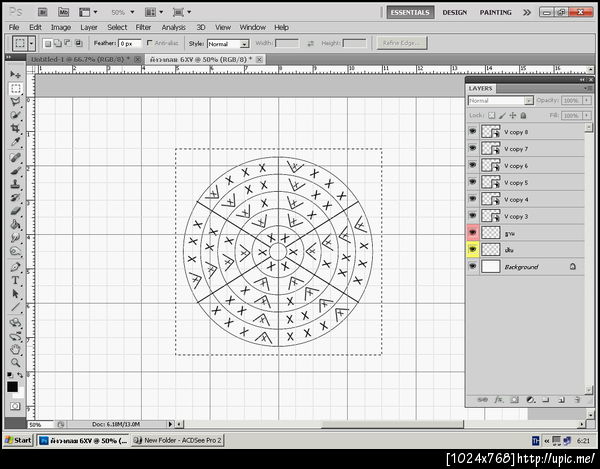Viewport: 600px width, 469px height.
Task: Select the History Brush tool
Action: coord(15,197)
